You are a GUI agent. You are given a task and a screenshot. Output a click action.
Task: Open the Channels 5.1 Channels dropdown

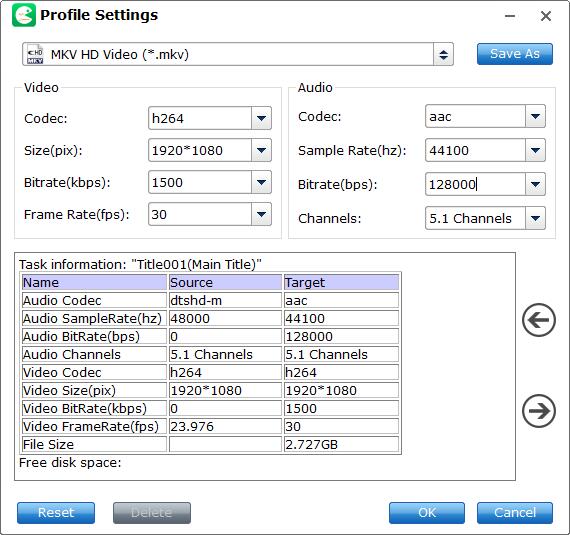coord(535,218)
